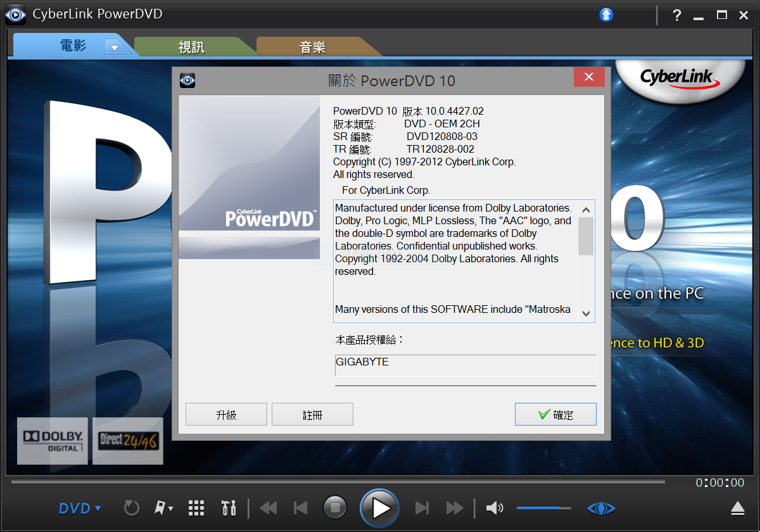Click the previous chapter button
Image resolution: width=760 pixels, height=532 pixels.
pyautogui.click(x=301, y=508)
